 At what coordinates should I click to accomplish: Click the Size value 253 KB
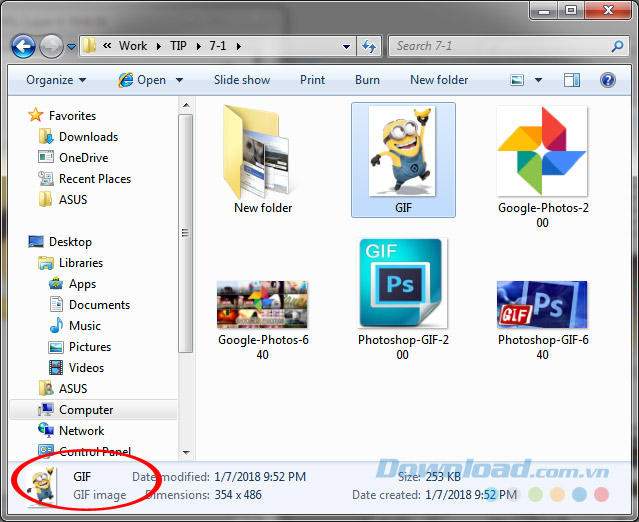(443, 477)
